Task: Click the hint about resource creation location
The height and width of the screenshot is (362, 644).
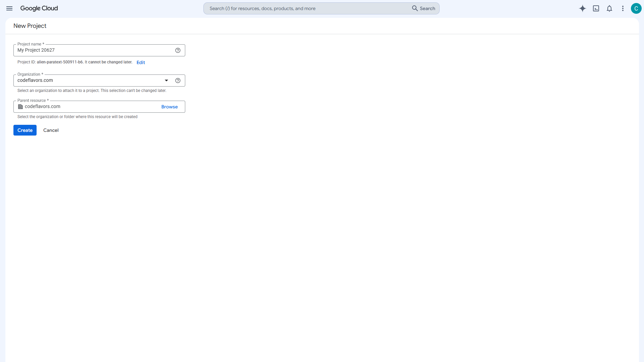Action: (x=78, y=117)
